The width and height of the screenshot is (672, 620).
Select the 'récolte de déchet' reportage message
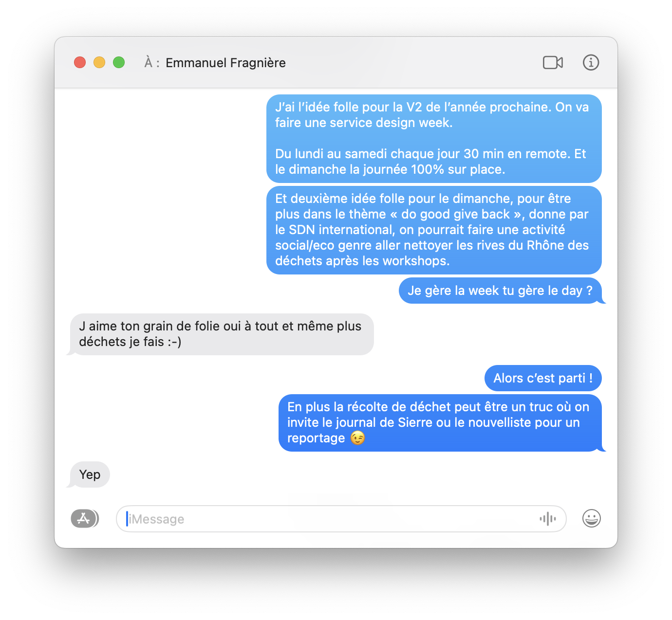(440, 423)
